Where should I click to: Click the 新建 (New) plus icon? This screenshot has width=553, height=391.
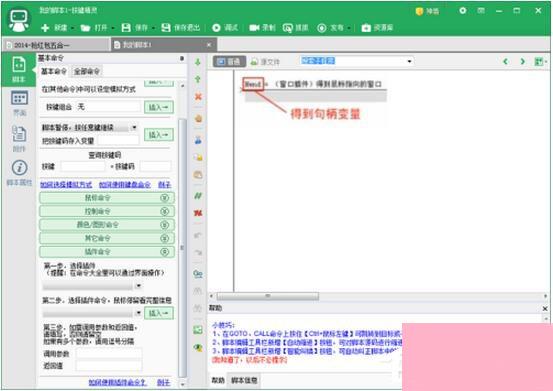point(45,28)
